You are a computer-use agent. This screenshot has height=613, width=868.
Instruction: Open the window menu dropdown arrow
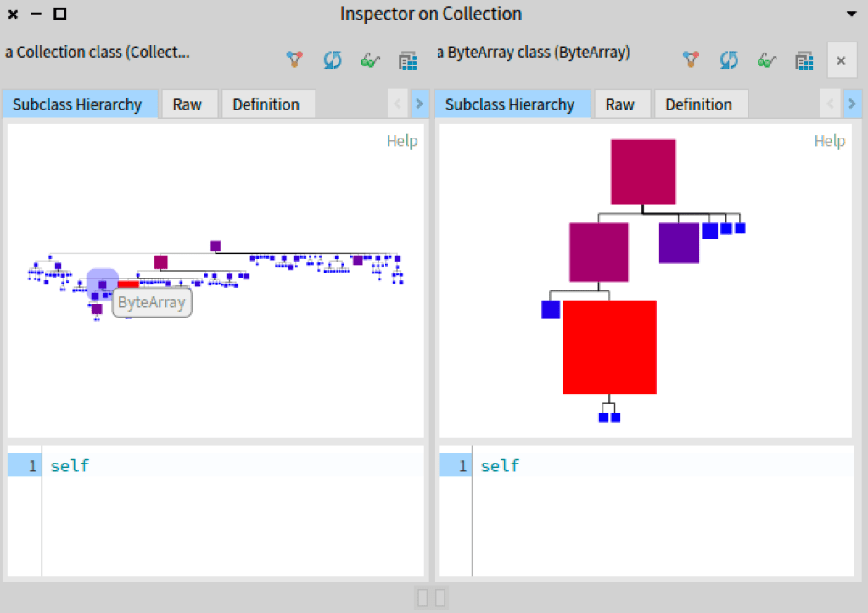click(x=851, y=14)
